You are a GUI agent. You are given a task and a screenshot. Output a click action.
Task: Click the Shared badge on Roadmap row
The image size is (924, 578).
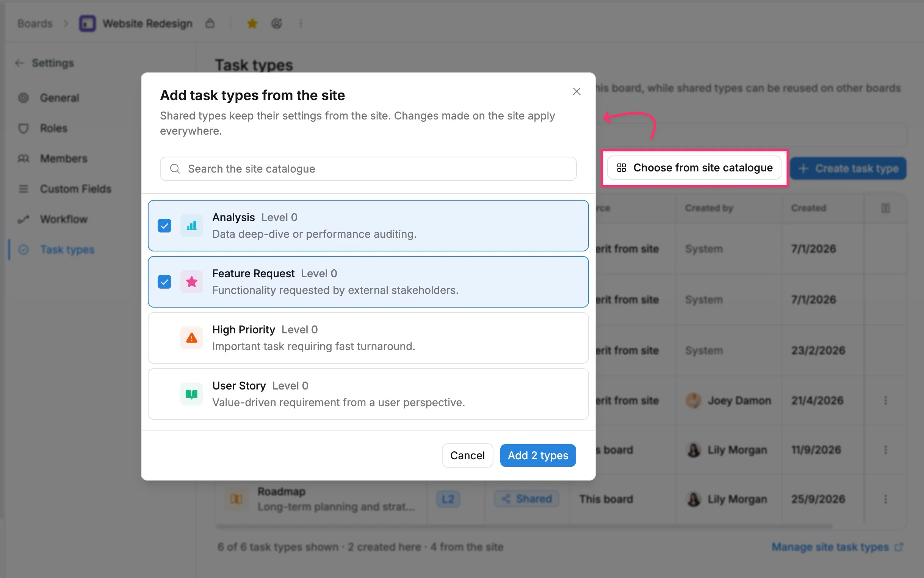click(526, 499)
